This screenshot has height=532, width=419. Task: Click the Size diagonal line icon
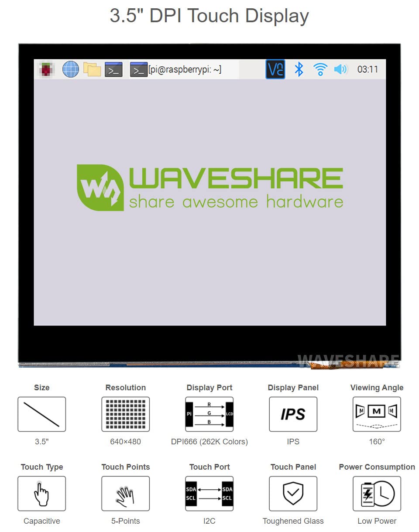point(41,414)
